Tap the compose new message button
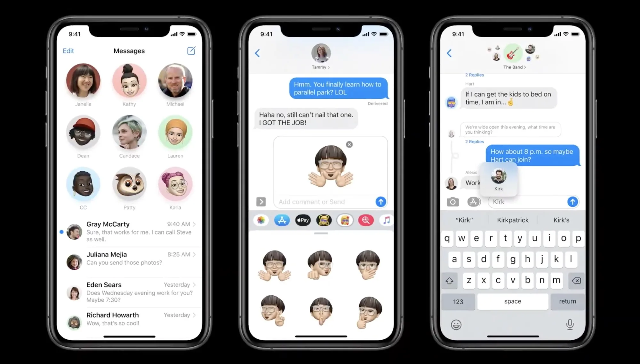Image resolution: width=640 pixels, height=364 pixels. tap(191, 50)
